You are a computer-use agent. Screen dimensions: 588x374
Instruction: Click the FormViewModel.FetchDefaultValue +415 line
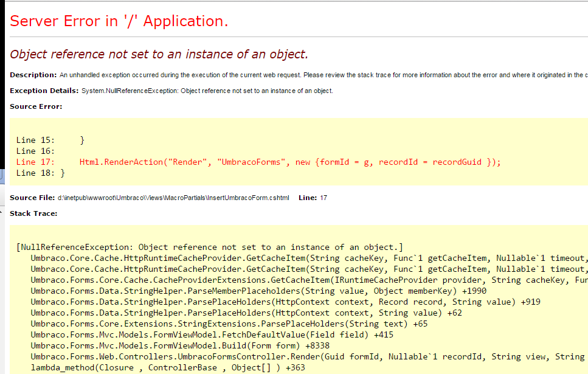point(212,334)
